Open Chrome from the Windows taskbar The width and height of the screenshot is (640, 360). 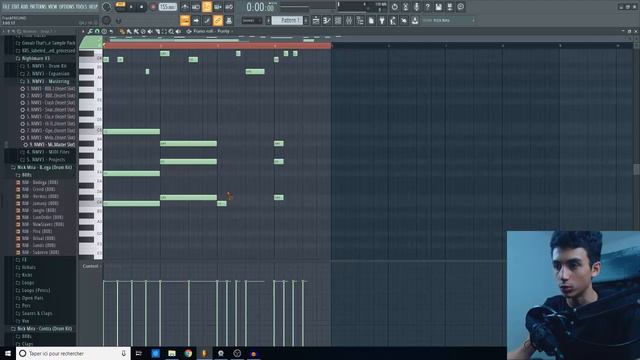188,353
